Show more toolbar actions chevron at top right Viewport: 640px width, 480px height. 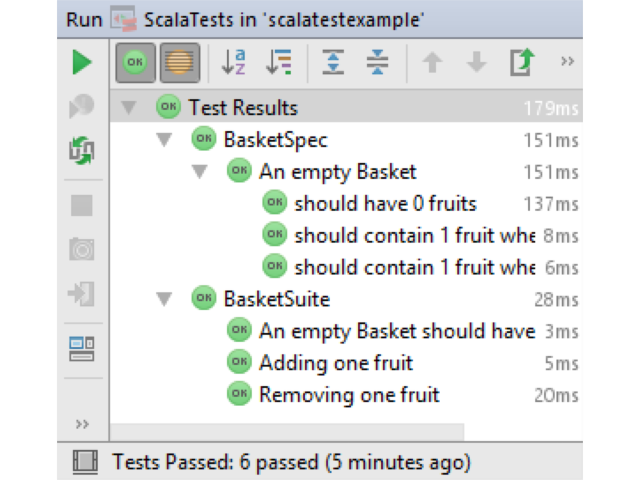tap(567, 61)
